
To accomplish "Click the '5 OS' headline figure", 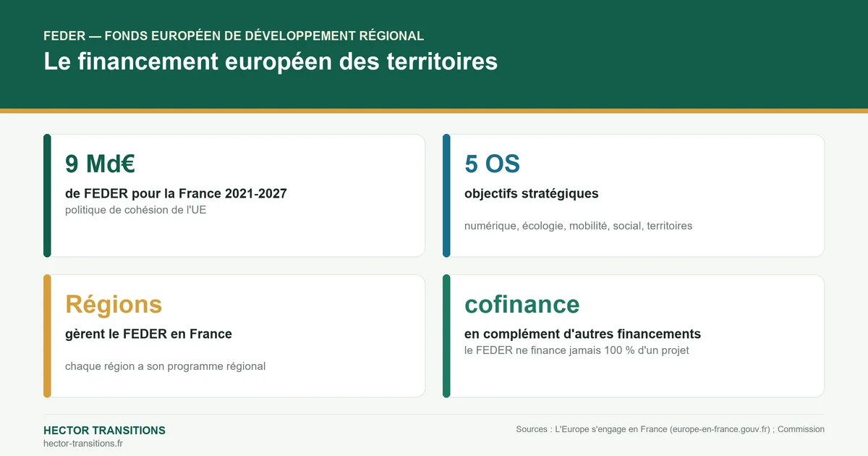I will [492, 164].
